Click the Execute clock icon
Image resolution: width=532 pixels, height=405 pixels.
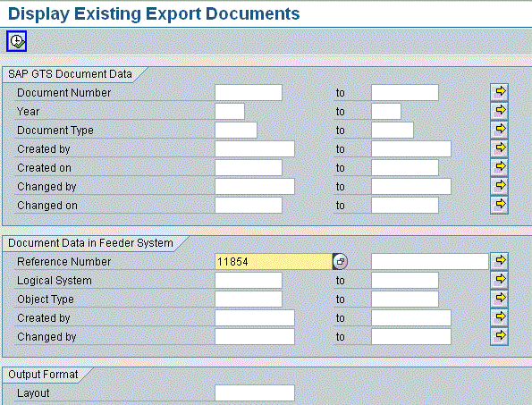(16, 41)
